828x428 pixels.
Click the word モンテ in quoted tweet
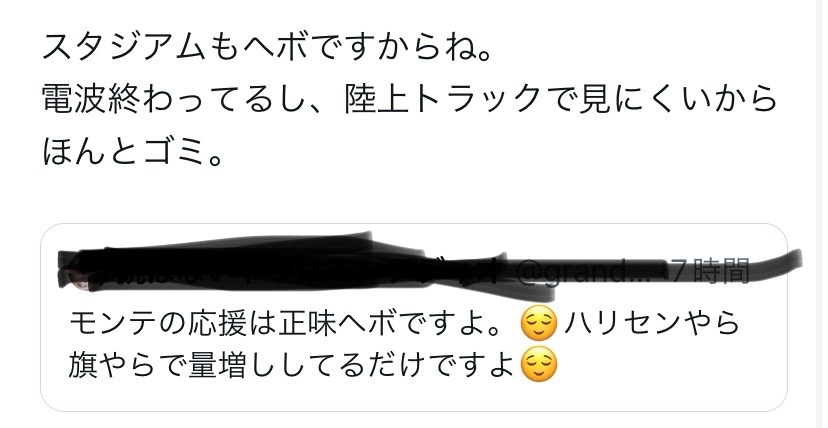click(x=112, y=325)
